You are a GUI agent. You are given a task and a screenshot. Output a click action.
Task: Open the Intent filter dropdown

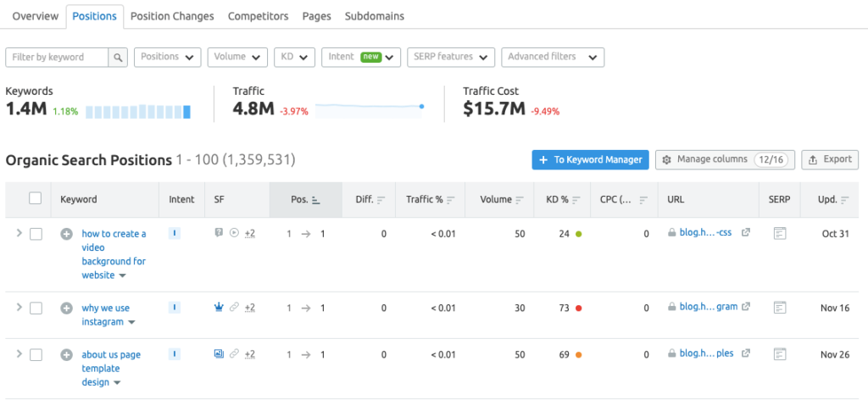click(x=360, y=57)
